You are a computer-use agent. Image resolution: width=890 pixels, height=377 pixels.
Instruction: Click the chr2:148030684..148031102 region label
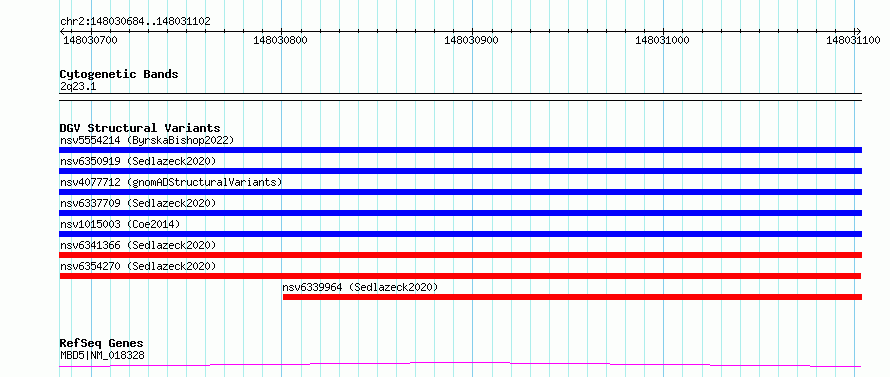point(135,21)
